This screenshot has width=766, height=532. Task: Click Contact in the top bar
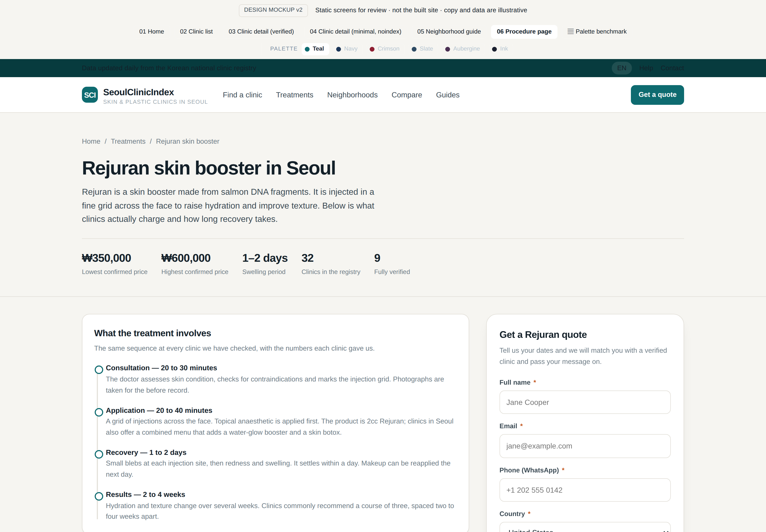point(672,68)
